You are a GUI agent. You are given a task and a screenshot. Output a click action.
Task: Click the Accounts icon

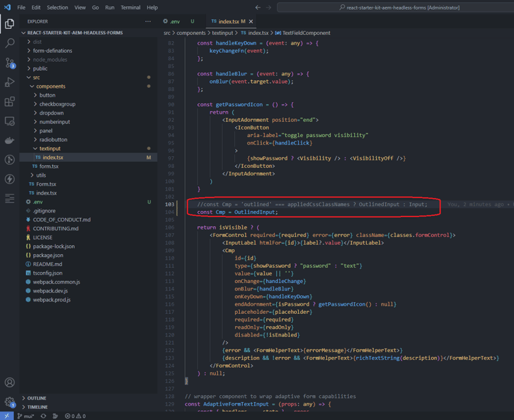(10, 382)
